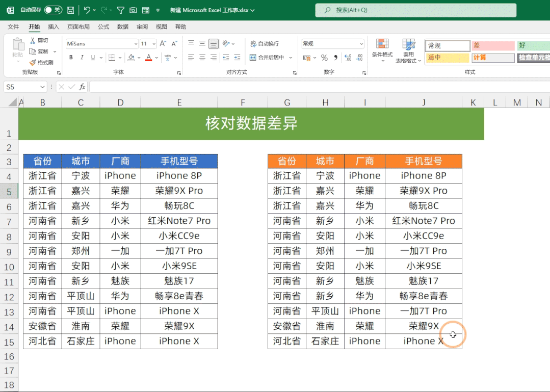Image resolution: width=550 pixels, height=392 pixels.
Task: Click the orange 手机型号 header cell
Action: click(x=424, y=161)
